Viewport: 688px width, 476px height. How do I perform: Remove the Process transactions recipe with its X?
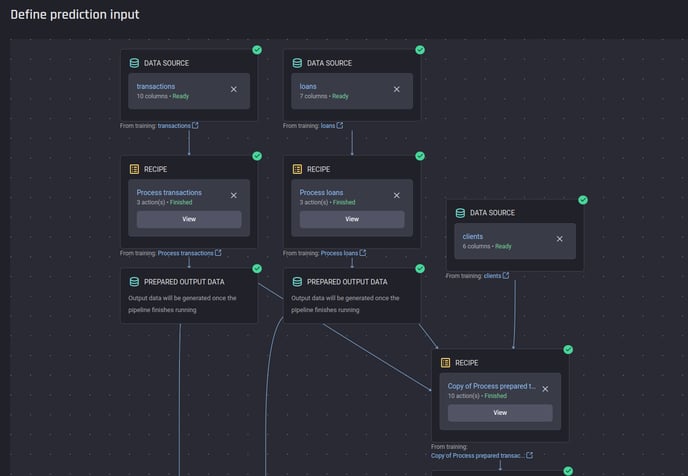click(x=234, y=196)
